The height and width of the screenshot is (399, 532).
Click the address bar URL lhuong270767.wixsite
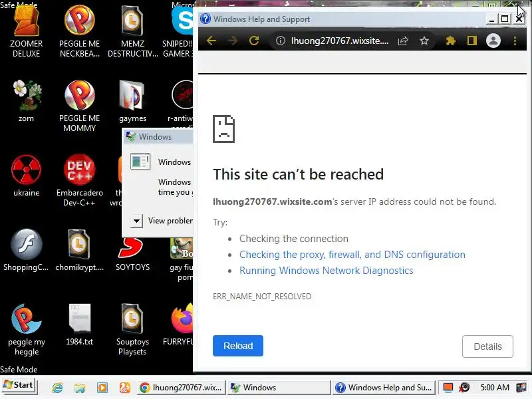click(x=340, y=41)
